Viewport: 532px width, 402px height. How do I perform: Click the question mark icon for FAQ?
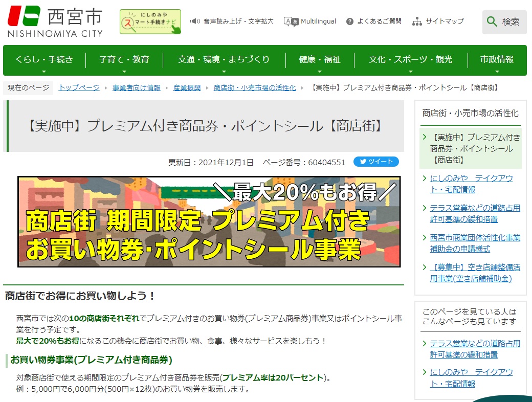(350, 21)
